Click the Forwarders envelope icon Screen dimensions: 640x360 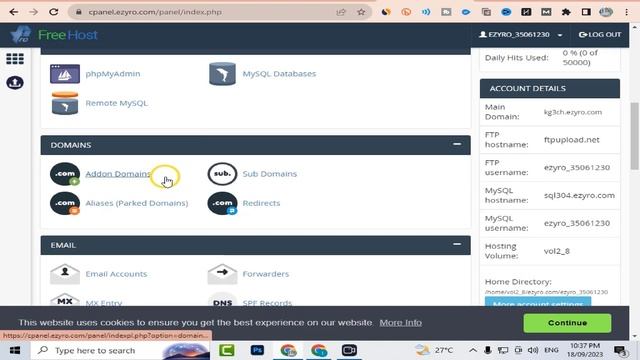pos(222,274)
